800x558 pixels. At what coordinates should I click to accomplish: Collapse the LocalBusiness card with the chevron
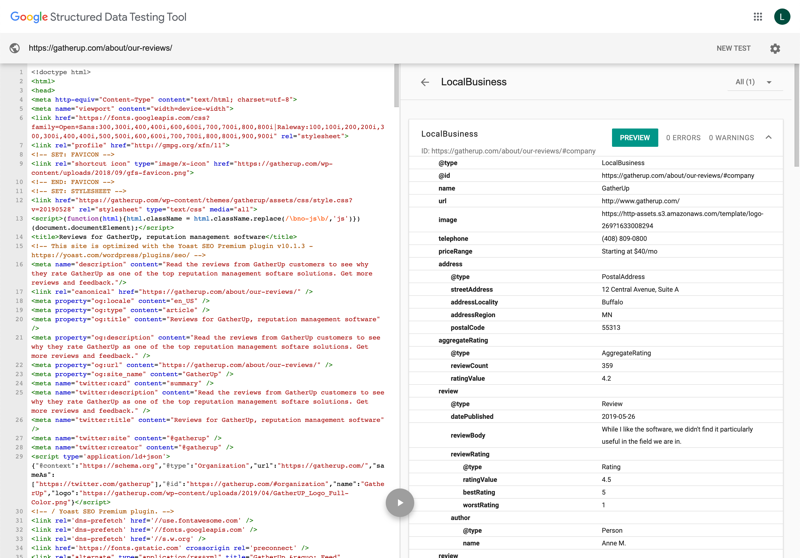768,138
